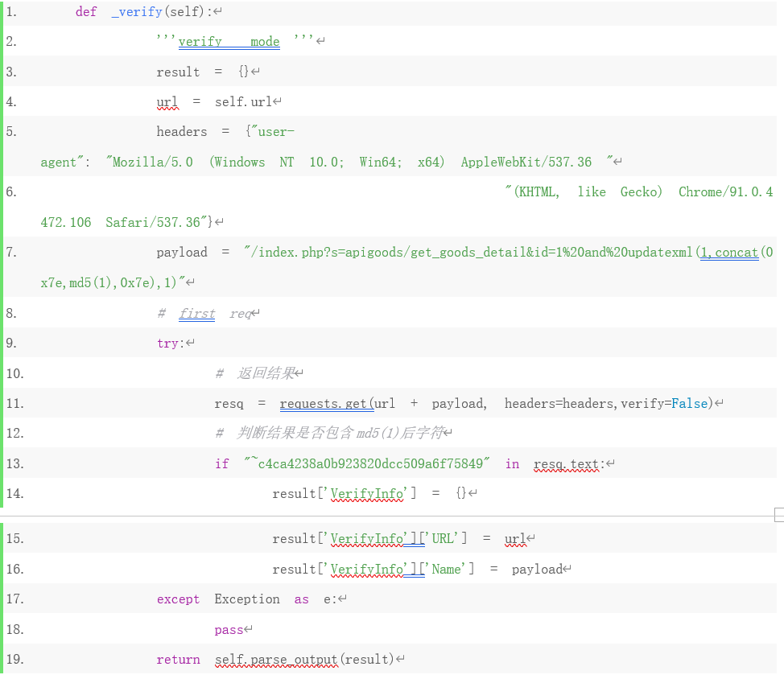Click '(KHTML,' on line 6
784x679 pixels.
click(x=537, y=191)
